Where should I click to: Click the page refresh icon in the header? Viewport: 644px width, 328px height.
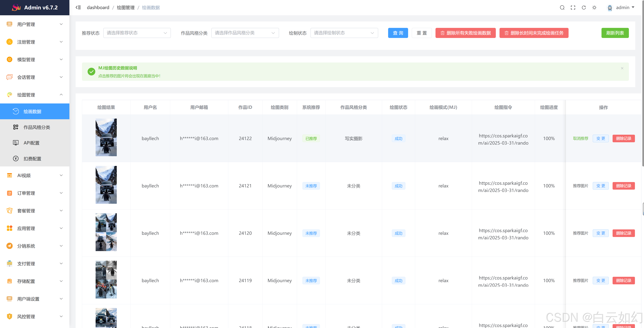click(584, 8)
